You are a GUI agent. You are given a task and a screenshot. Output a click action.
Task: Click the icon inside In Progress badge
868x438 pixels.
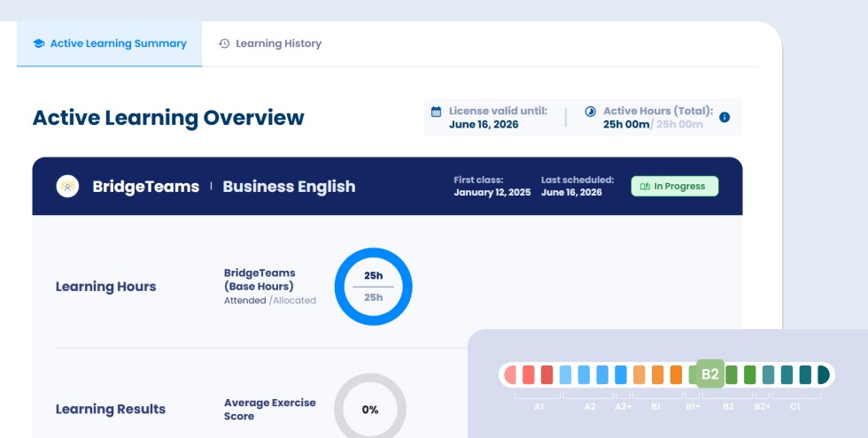[x=645, y=187]
